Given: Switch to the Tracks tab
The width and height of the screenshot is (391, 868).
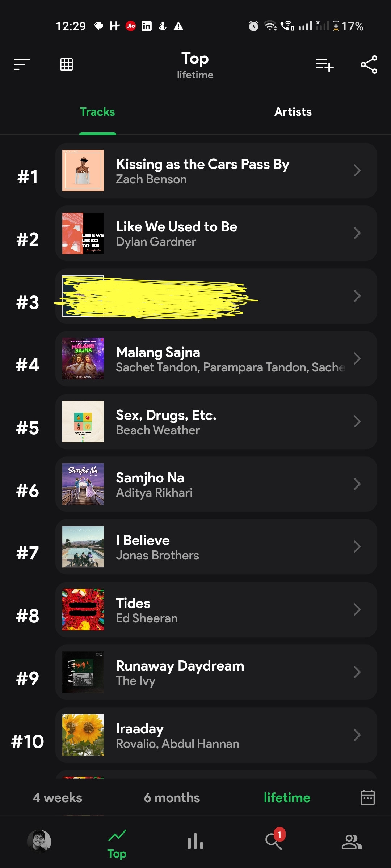Looking at the screenshot, I should click(97, 112).
